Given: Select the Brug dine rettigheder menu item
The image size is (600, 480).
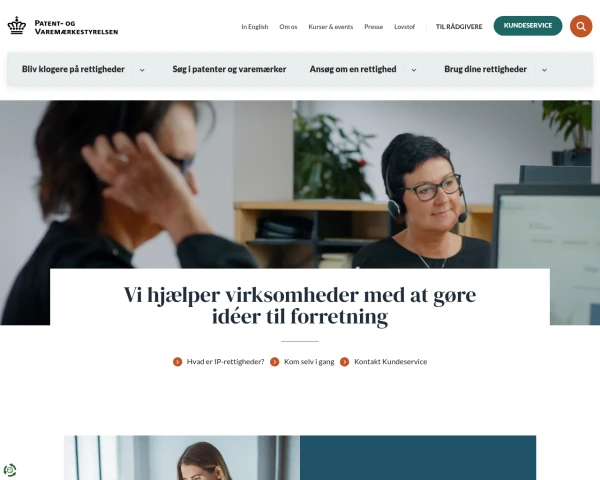Looking at the screenshot, I should click(485, 69).
